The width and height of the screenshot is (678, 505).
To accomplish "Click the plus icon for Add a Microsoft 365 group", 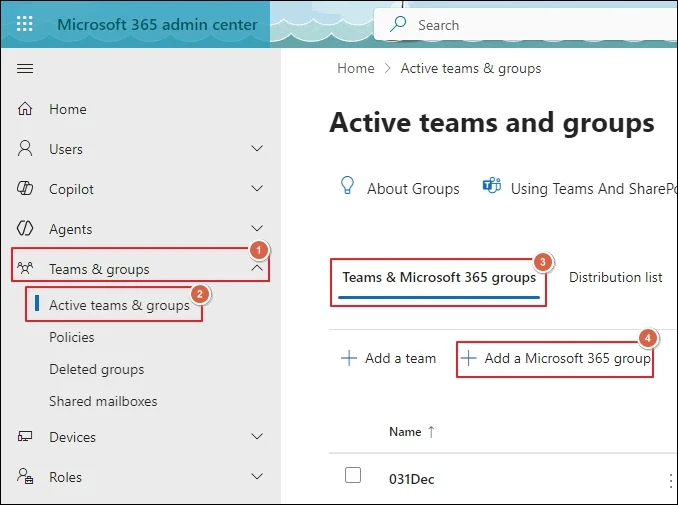I will click(x=468, y=358).
